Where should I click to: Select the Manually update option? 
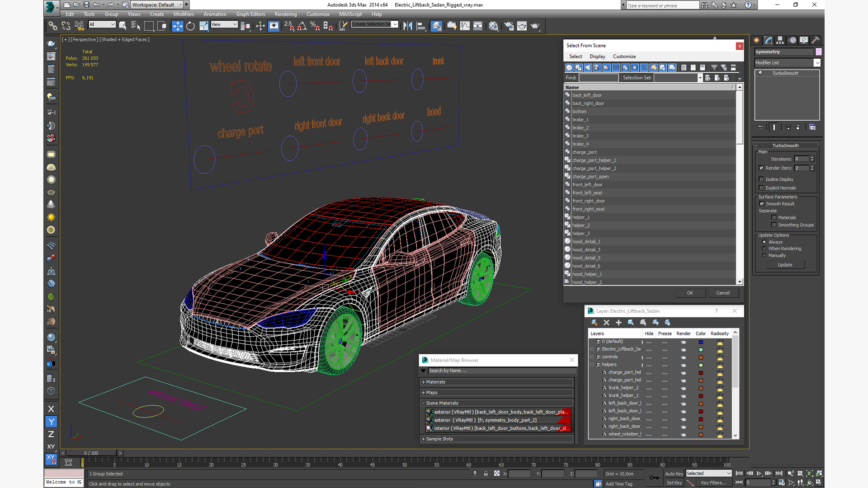(x=764, y=255)
